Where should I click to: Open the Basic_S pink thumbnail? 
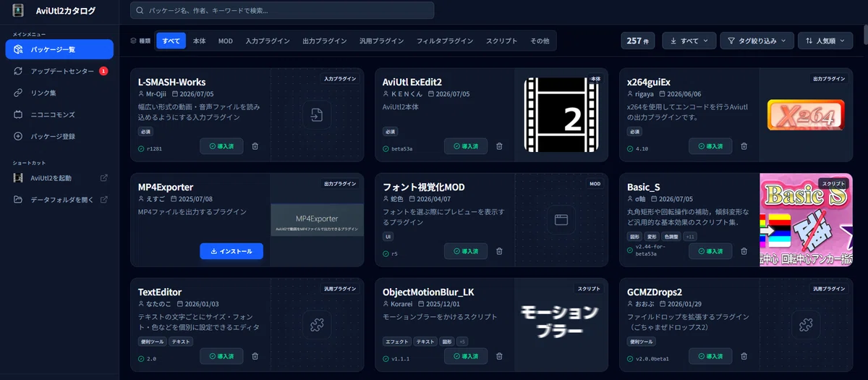coord(806,219)
